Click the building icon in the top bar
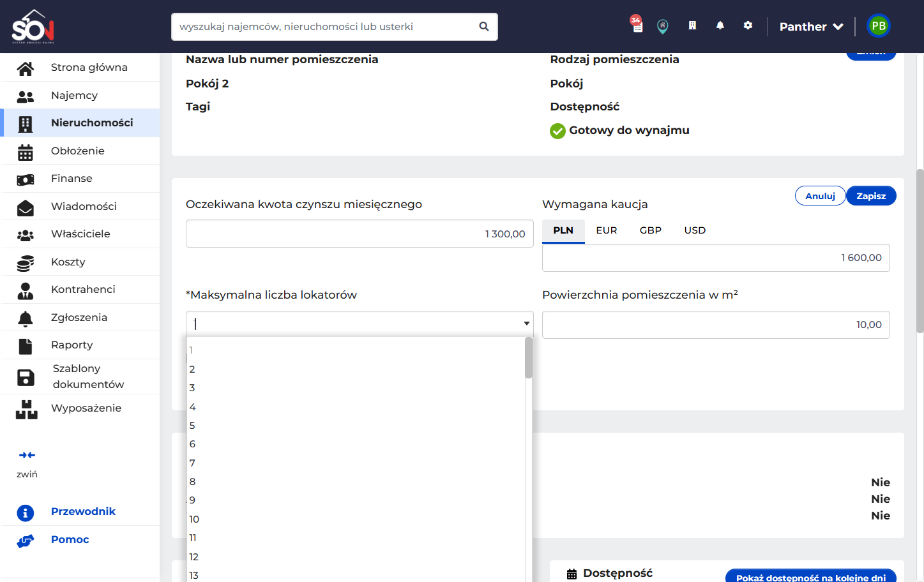924x582 pixels. point(692,26)
